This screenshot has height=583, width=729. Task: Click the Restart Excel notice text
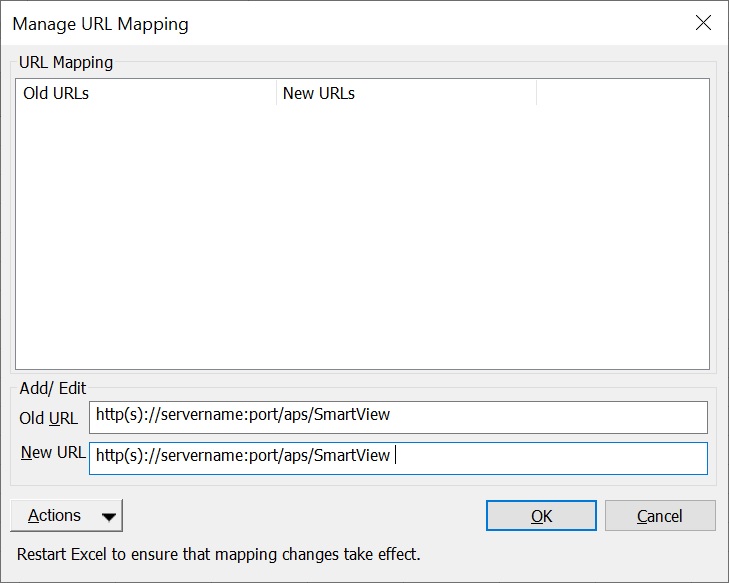(219, 553)
